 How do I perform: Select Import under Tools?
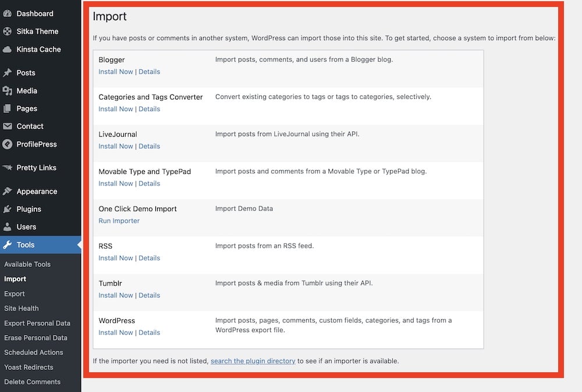[15, 279]
